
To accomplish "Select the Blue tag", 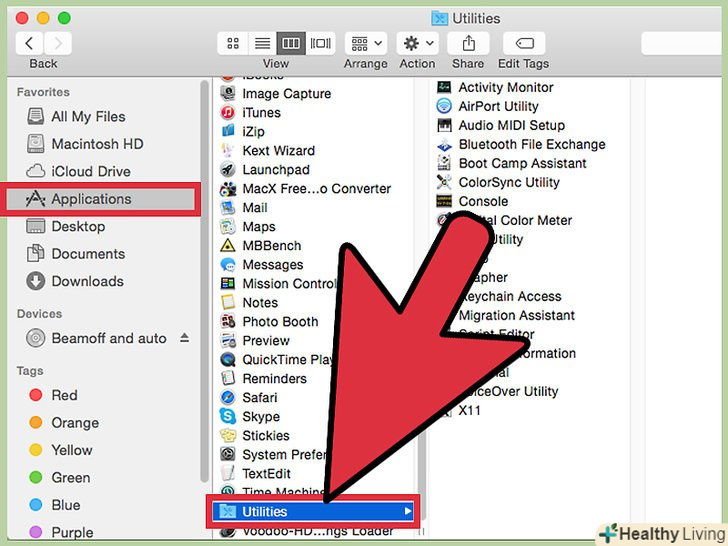I will (x=54, y=505).
